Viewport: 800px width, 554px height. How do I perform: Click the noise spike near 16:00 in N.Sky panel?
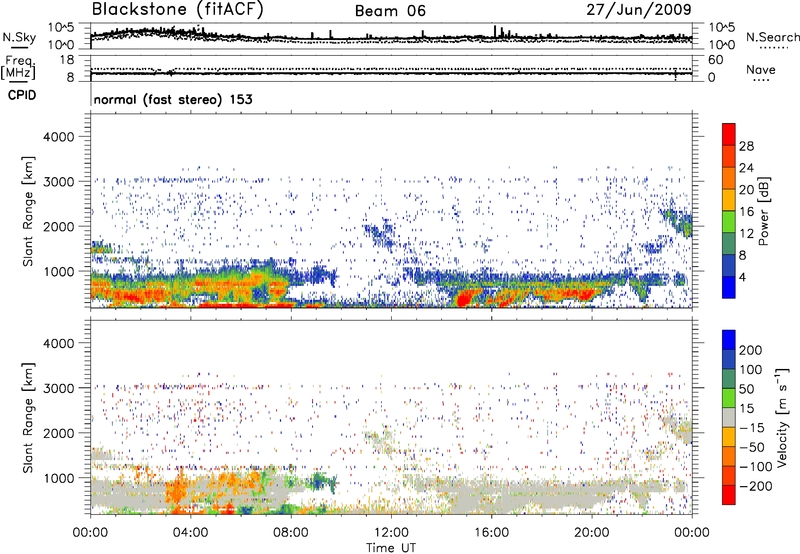pyautogui.click(x=494, y=32)
